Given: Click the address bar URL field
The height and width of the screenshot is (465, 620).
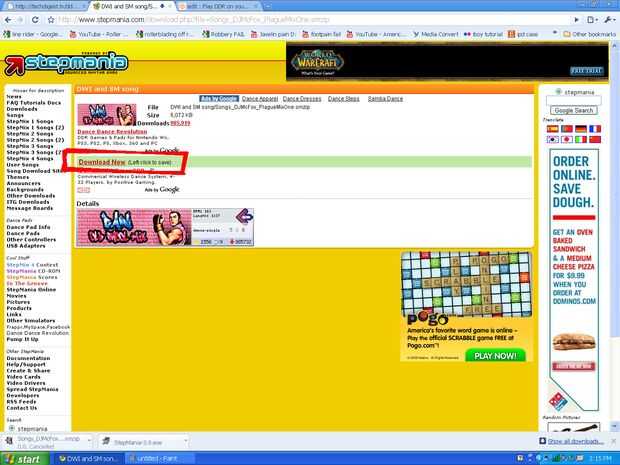Looking at the screenshot, I should coord(312,20).
